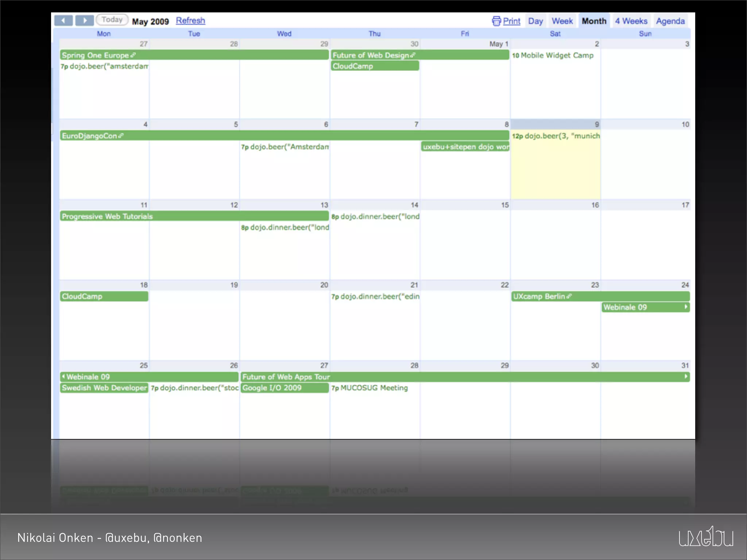Viewport: 747px width, 560px height.
Task: Select the Month view tab
Action: pyautogui.click(x=594, y=21)
